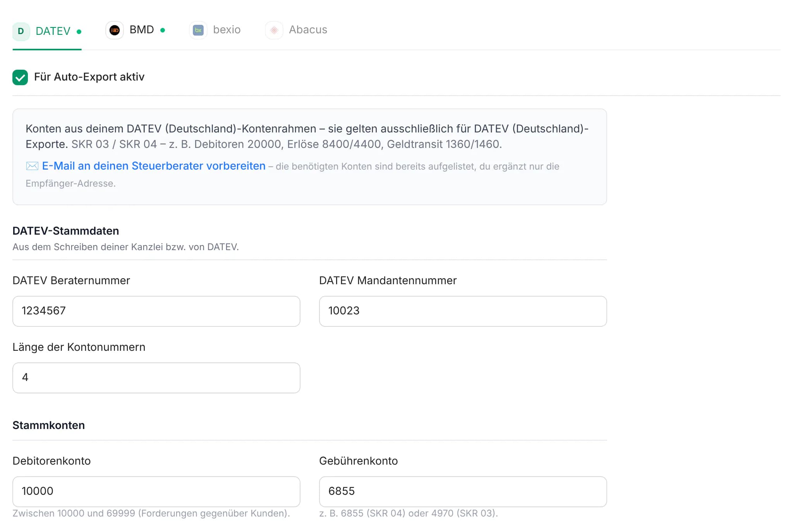Click the bexio logo icon
The height and width of the screenshot is (532, 793).
(x=198, y=30)
